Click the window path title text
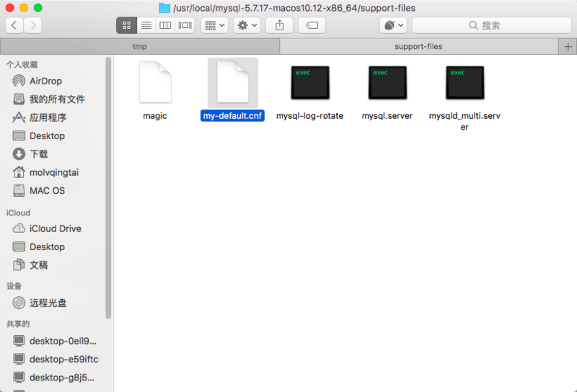The image size is (577, 392). 294,8
